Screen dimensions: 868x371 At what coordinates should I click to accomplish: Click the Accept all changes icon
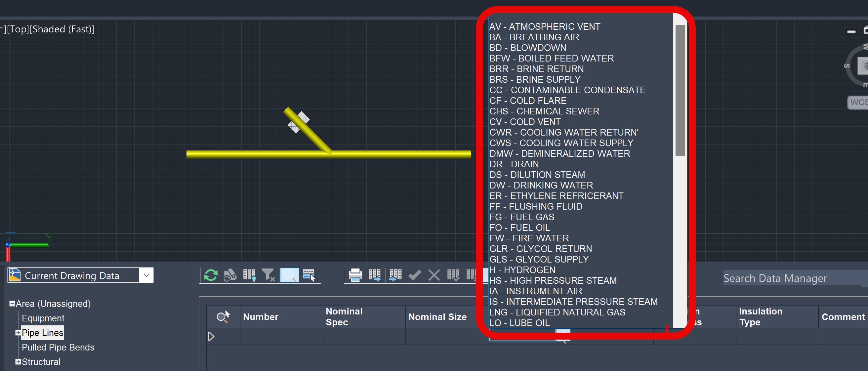[x=453, y=275]
